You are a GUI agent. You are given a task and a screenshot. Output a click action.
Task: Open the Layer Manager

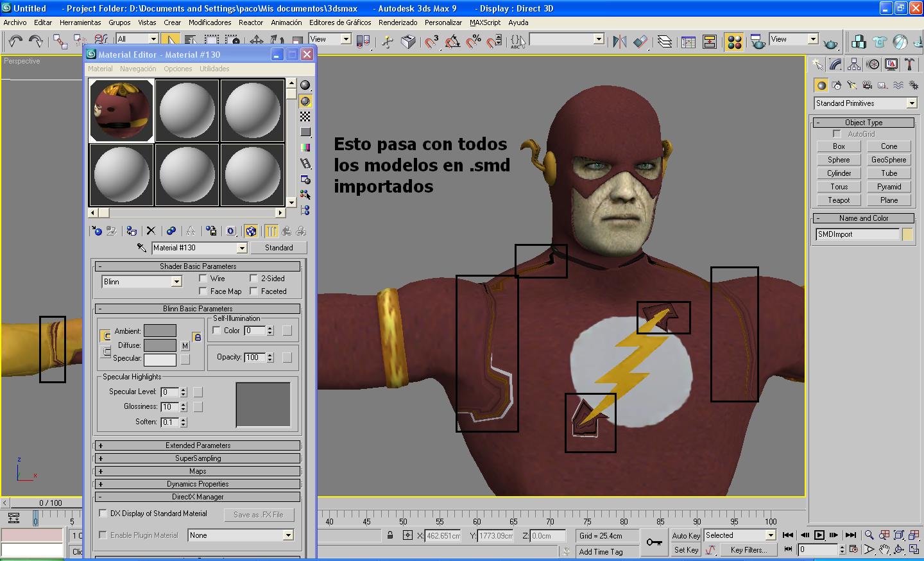665,42
